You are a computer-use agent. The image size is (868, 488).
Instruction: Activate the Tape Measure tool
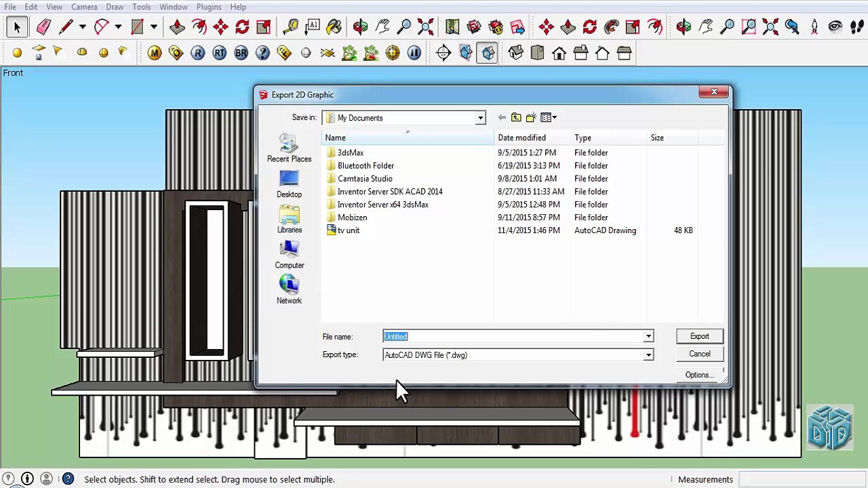291,27
